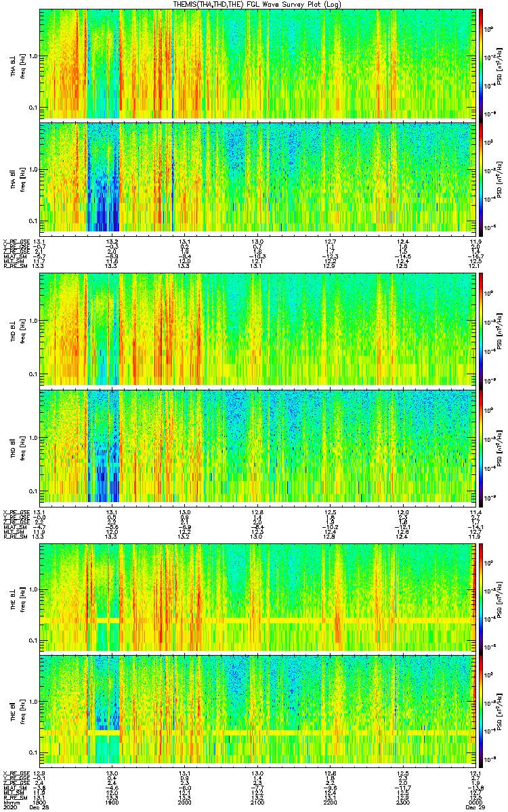Click the THE 'X_RE_GSE' ephemeris row label
The image size is (508, 812).
coord(16,773)
